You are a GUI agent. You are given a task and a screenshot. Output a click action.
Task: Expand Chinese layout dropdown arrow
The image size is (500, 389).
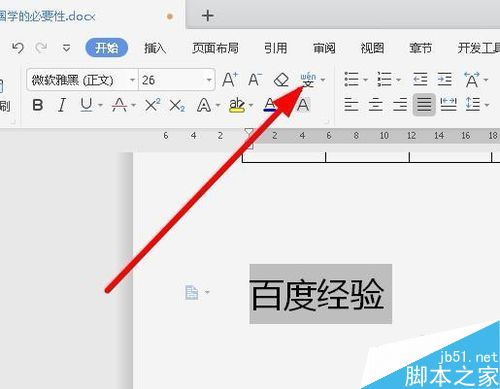point(486,80)
